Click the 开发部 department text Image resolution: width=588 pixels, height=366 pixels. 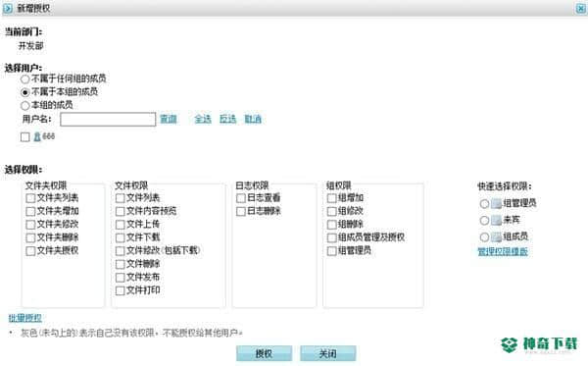[x=30, y=46]
